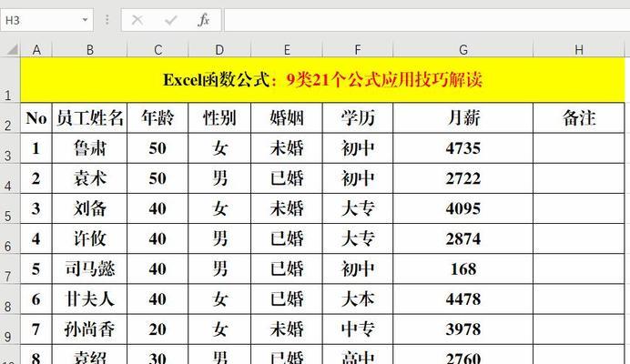The height and width of the screenshot is (364, 630).
Task: Click salary cell '2722'
Action: click(x=462, y=178)
